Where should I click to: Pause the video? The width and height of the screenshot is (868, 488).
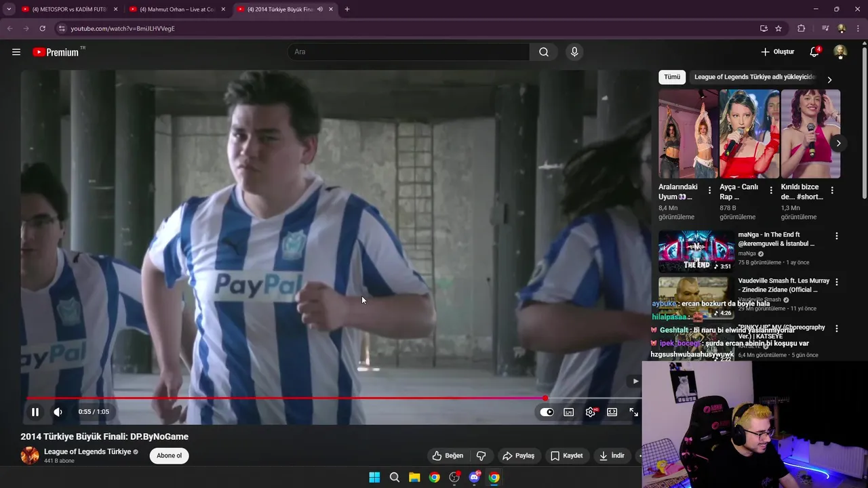(x=35, y=411)
